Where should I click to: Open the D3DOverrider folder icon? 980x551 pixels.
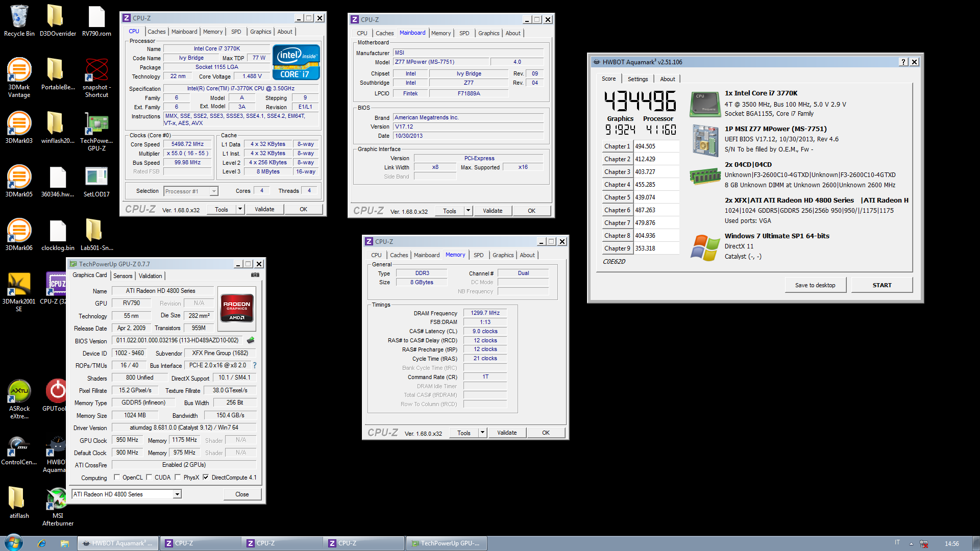tap(58, 21)
